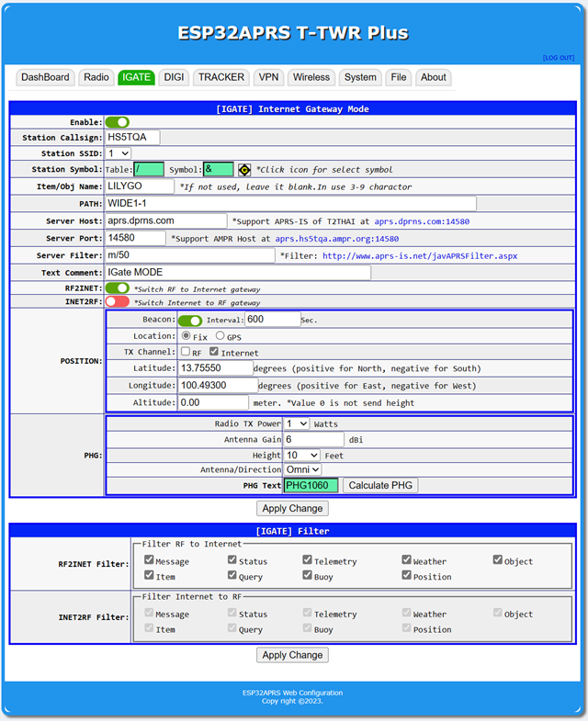588x722 pixels.
Task: Click the Antenna Gain field
Action: point(313,439)
